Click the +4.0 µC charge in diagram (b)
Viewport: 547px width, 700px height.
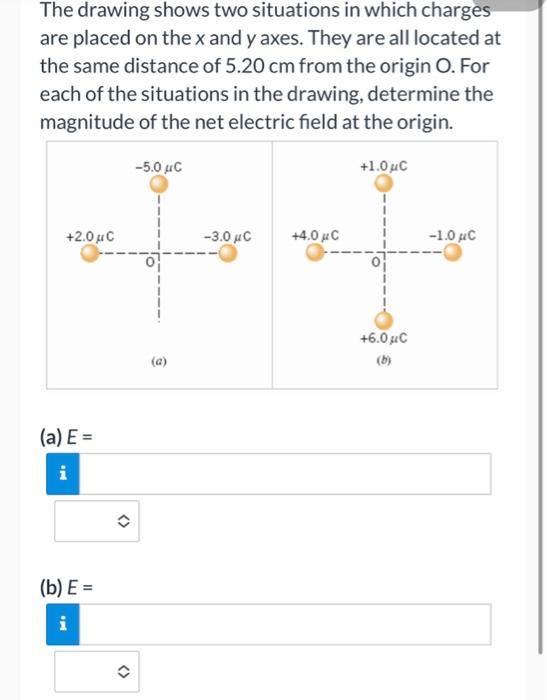[x=315, y=253]
